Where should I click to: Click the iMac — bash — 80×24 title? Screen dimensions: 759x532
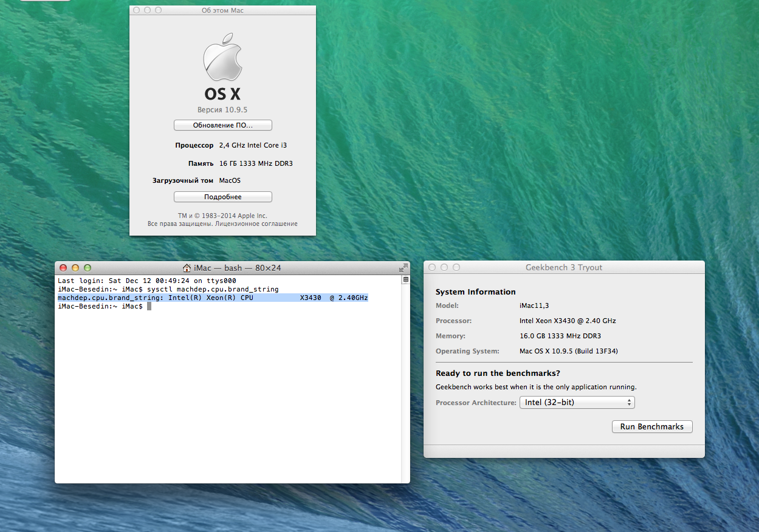[x=237, y=268]
